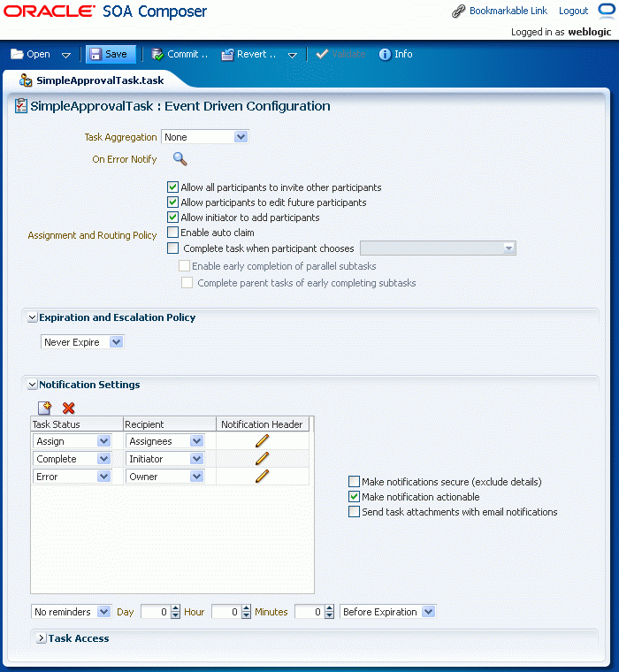Image resolution: width=619 pixels, height=672 pixels.
Task: Edit notification header for Error row
Action: [262, 476]
